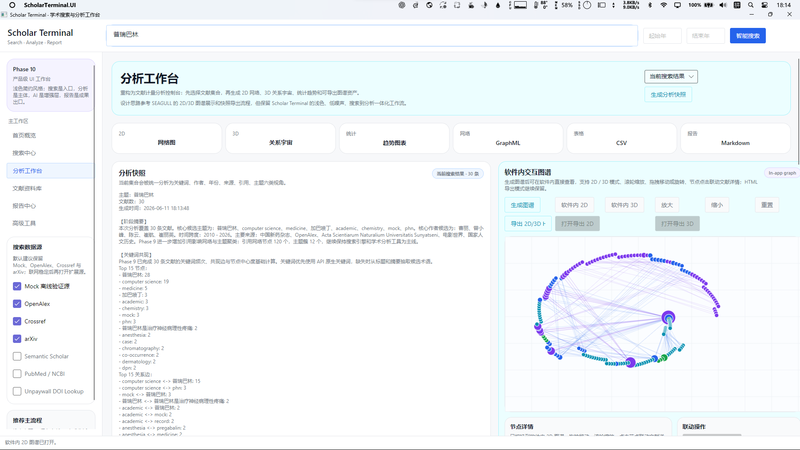Click the blue 智能搜索 button
This screenshot has height=450, width=800.
(747, 36)
